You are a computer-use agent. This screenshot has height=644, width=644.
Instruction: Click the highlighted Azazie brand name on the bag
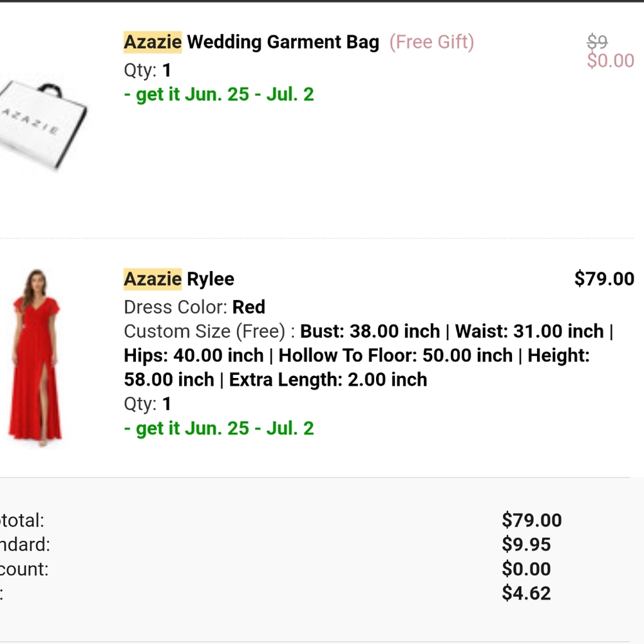tap(152, 42)
